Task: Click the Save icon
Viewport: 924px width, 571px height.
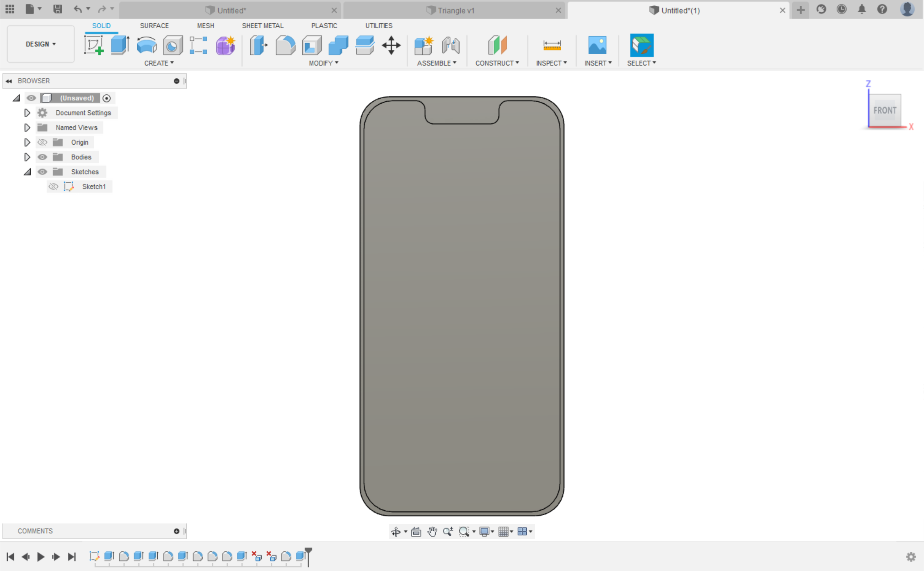Action: pos(58,9)
